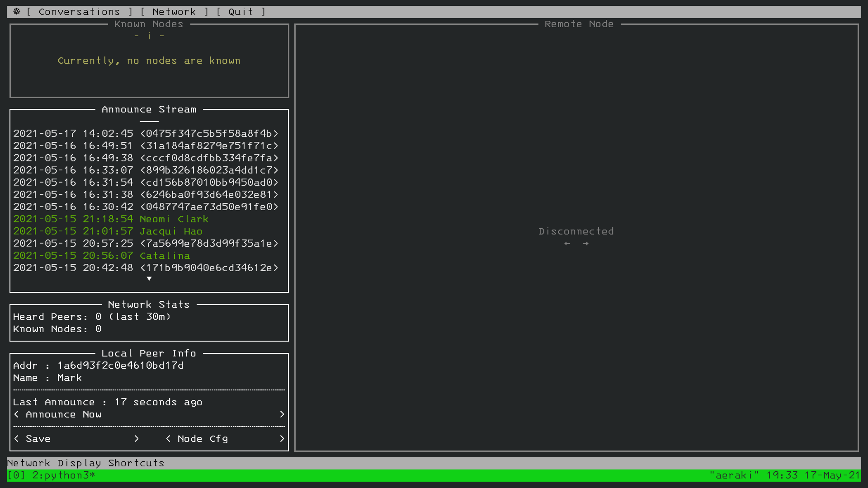The height and width of the screenshot is (488, 868).
Task: Click the tmux window 2:python3 tab
Action: tap(63, 475)
